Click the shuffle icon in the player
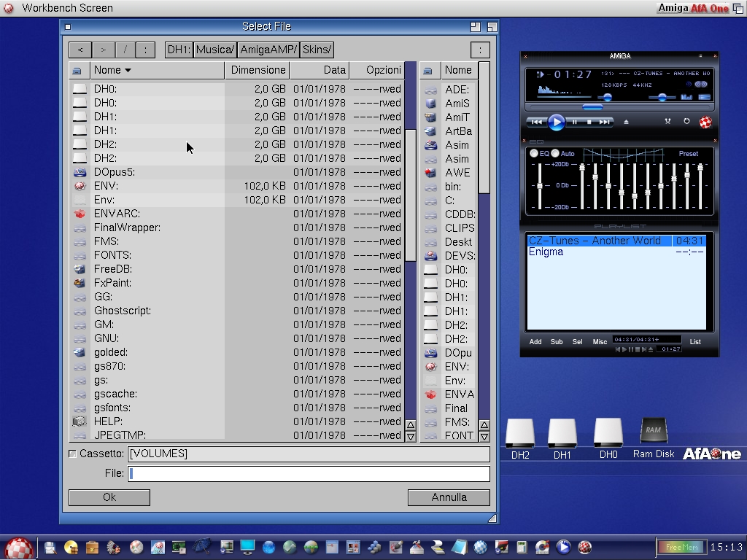The height and width of the screenshot is (560, 747). [x=667, y=122]
